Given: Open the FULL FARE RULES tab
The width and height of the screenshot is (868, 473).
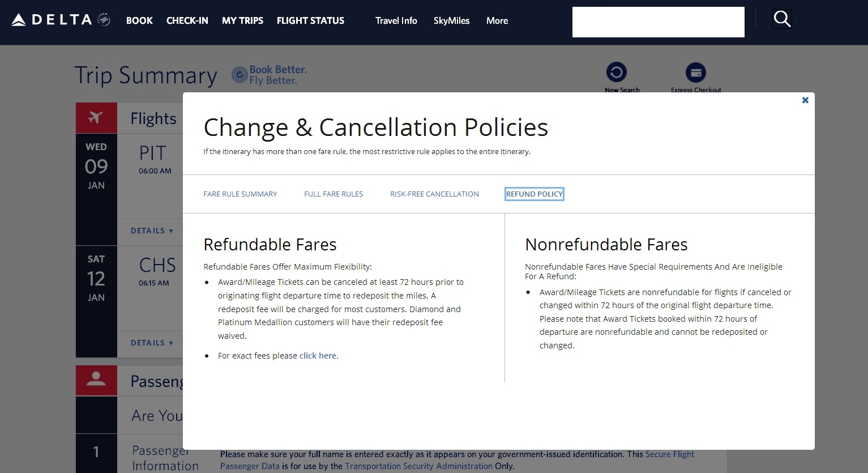Looking at the screenshot, I should 333,194.
